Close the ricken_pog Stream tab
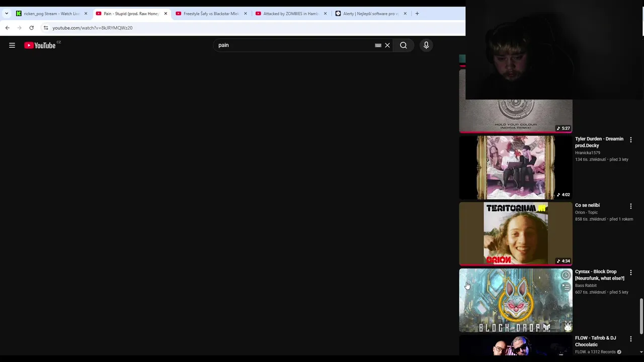Viewport: 644px width, 362px height. [x=86, y=14]
